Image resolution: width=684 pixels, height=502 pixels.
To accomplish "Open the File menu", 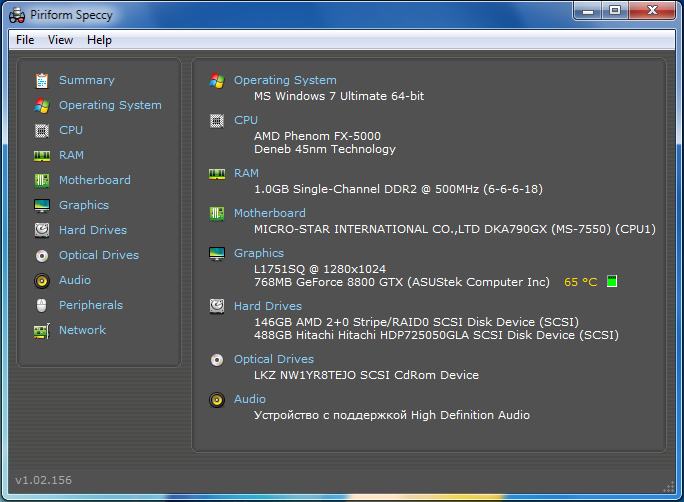I will [25, 40].
